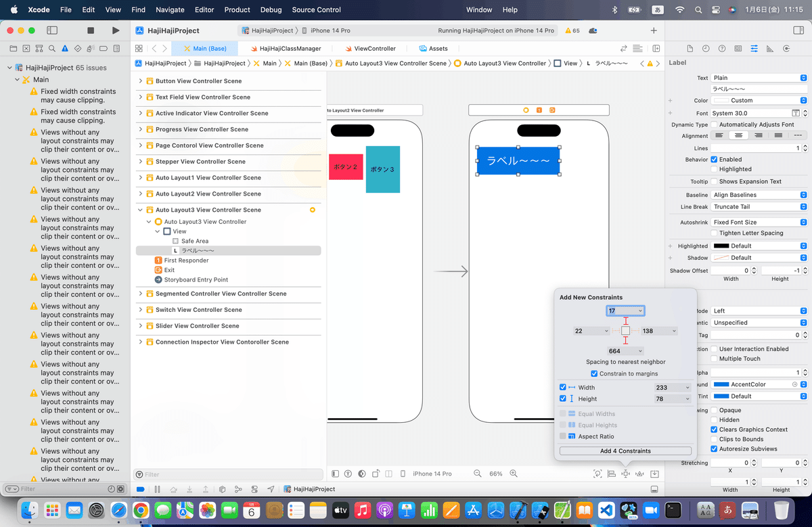Open the Source Control menu
This screenshot has width=812, height=527.
(316, 9)
